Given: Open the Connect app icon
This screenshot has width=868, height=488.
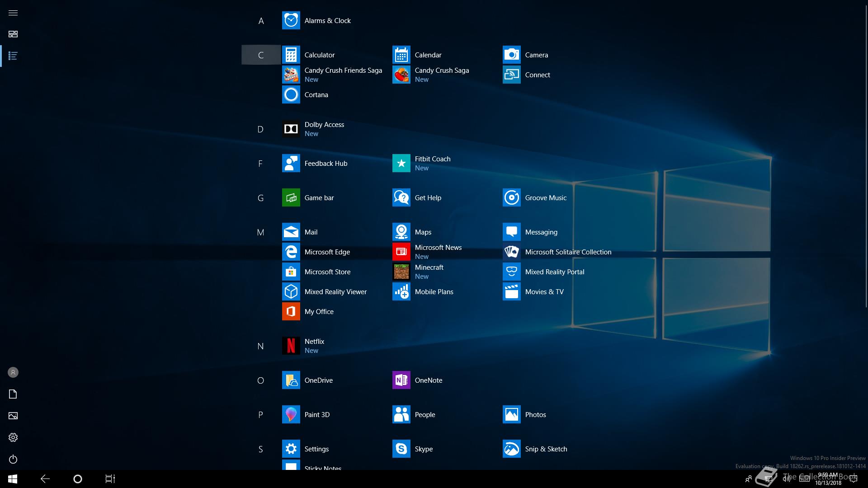Looking at the screenshot, I should [x=511, y=75].
